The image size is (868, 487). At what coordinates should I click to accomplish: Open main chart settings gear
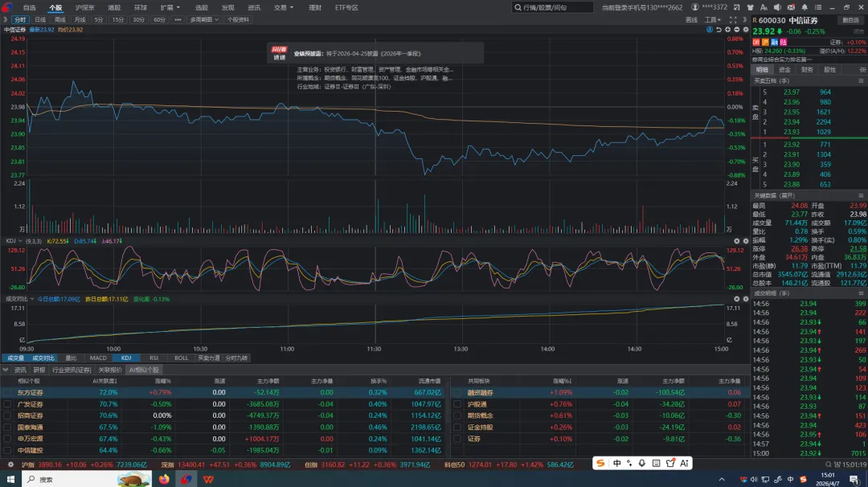(x=746, y=29)
